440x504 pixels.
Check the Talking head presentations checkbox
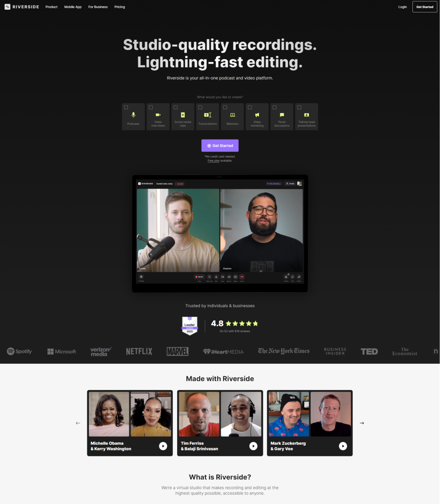click(299, 107)
